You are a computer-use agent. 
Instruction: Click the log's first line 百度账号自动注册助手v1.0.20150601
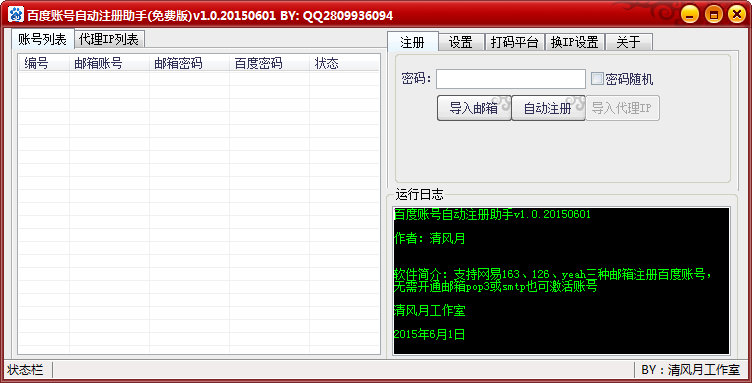click(492, 214)
